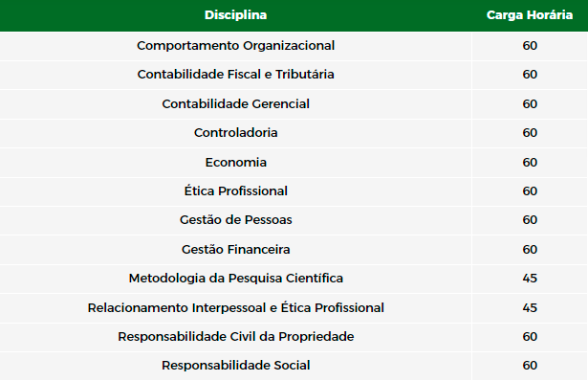Image resolution: width=588 pixels, height=381 pixels.
Task: Select the Comportamento Organizacional row
Action: click(294, 46)
